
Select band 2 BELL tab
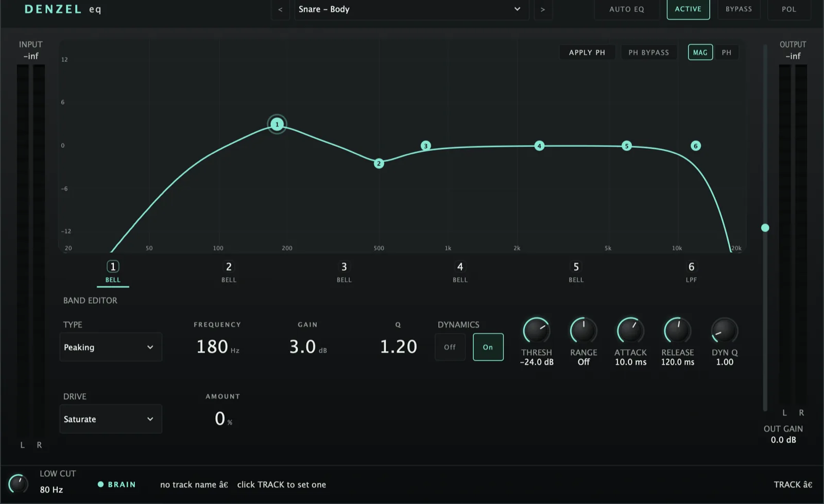[x=229, y=272]
